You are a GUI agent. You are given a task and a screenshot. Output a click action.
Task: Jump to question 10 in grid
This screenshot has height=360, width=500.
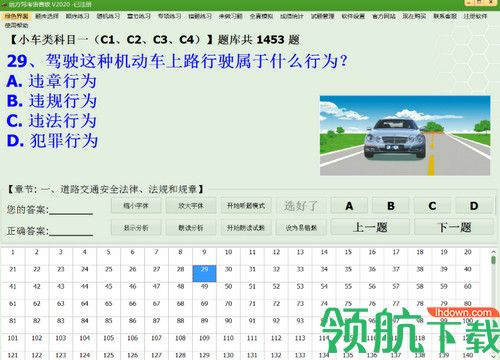click(228, 256)
